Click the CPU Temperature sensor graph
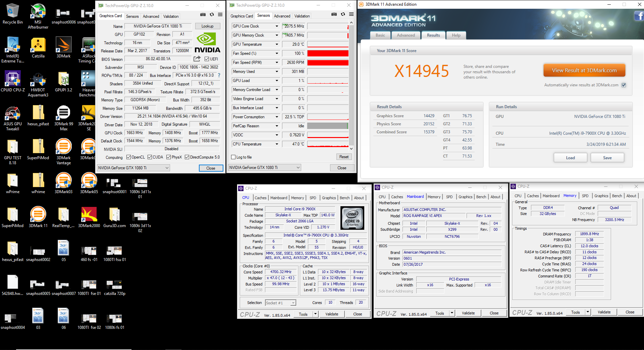This screenshot has width=644, height=350. coord(328,144)
